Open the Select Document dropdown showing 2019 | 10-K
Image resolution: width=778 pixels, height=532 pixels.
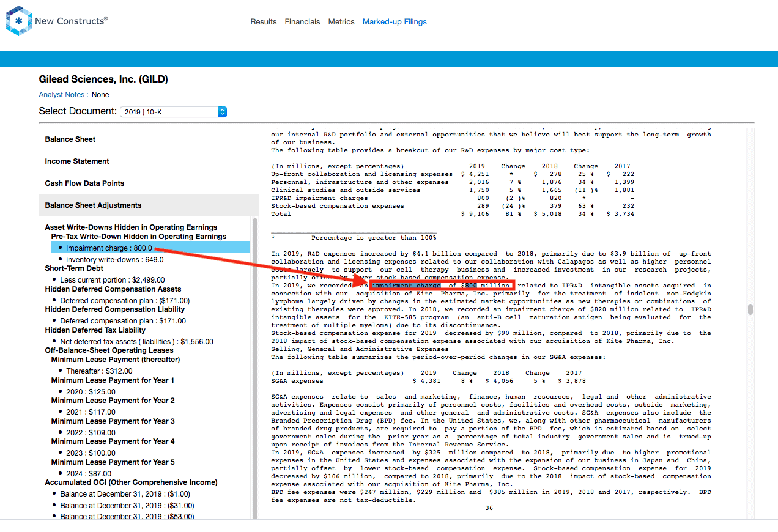pyautogui.click(x=174, y=112)
